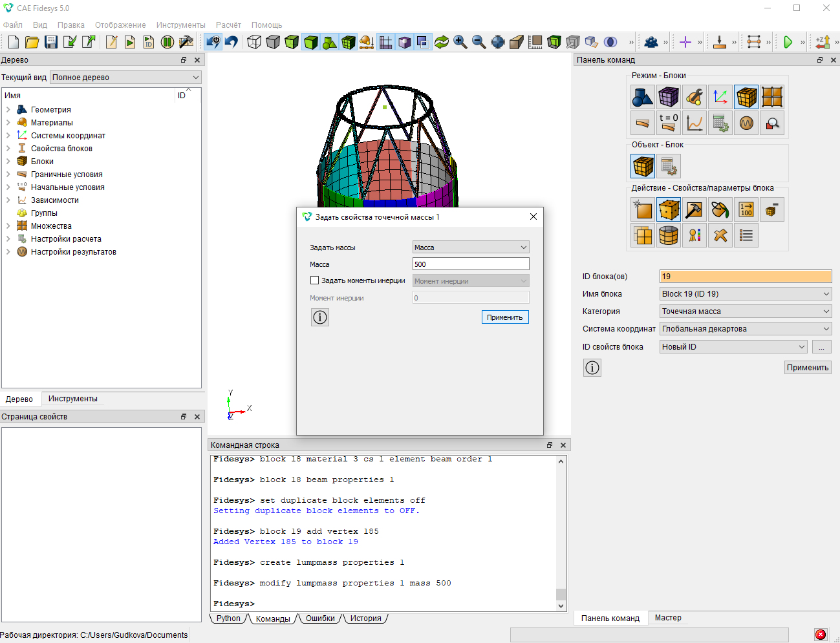Switch to the Мастер tab
Screen dimensions: 840x643
tap(668, 618)
